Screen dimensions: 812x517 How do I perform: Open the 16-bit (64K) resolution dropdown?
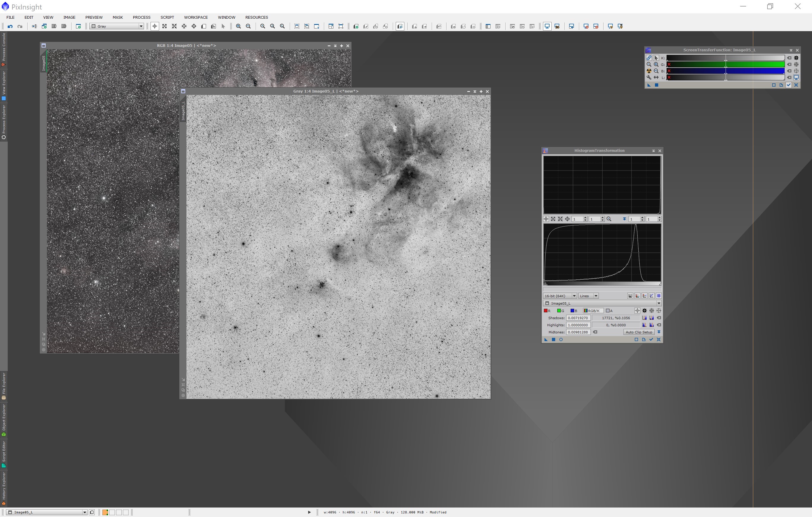(560, 296)
